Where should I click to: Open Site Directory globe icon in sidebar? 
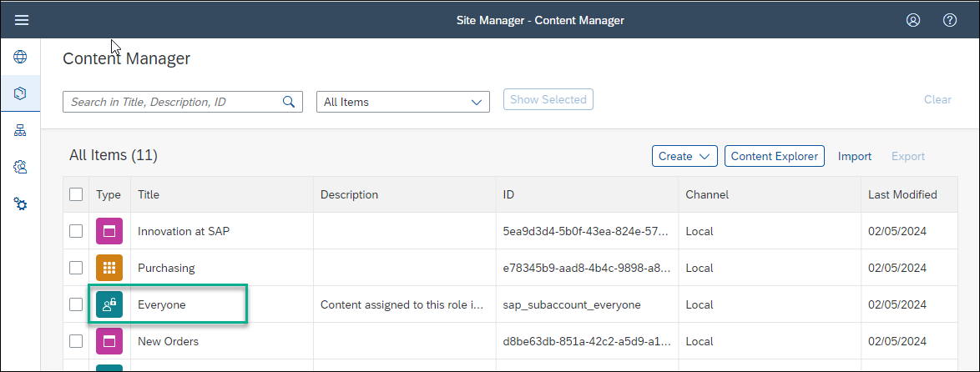[x=21, y=58]
